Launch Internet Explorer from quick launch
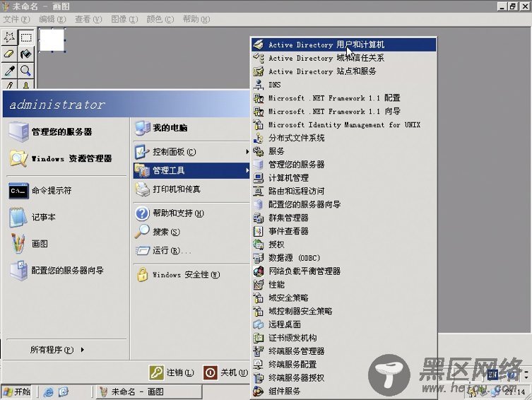532x400 pixels. (x=48, y=392)
